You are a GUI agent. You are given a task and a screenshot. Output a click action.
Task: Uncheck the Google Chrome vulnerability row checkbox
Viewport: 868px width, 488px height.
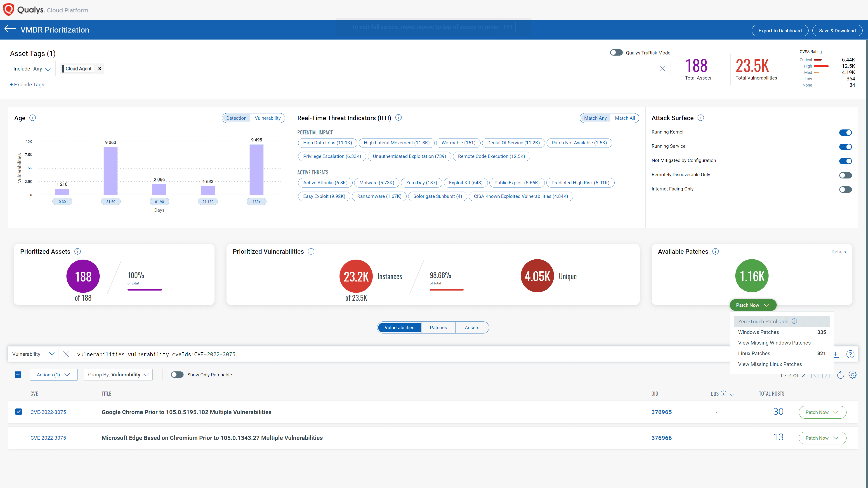(19, 412)
